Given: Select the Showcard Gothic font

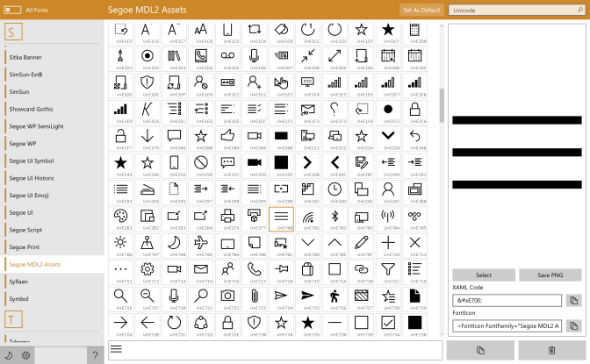Looking at the screenshot, I should coord(53,109).
